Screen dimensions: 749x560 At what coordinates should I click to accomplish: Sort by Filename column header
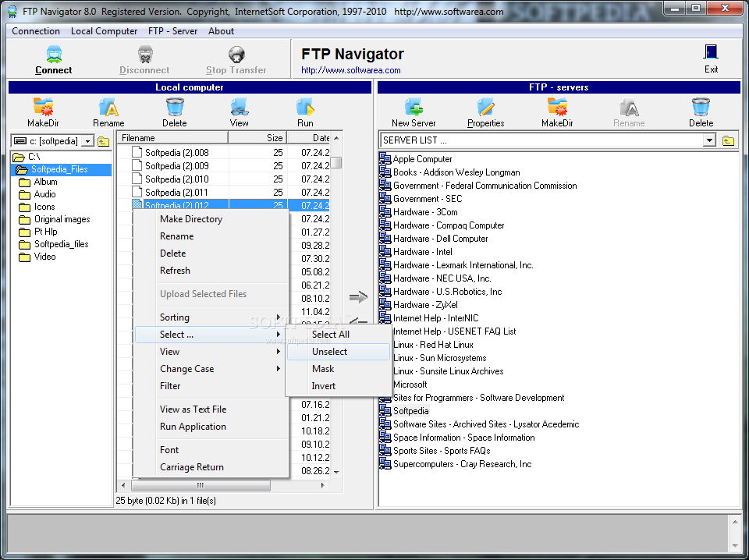tap(173, 138)
